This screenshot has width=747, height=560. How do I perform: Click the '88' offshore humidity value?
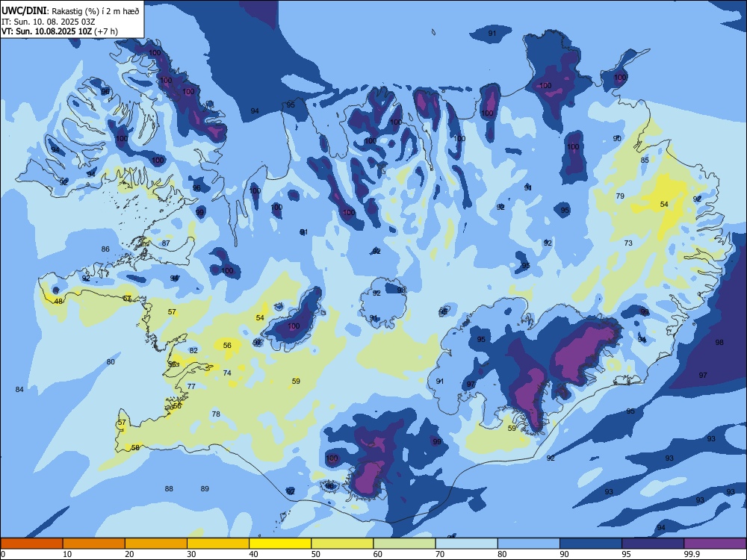[x=169, y=488]
